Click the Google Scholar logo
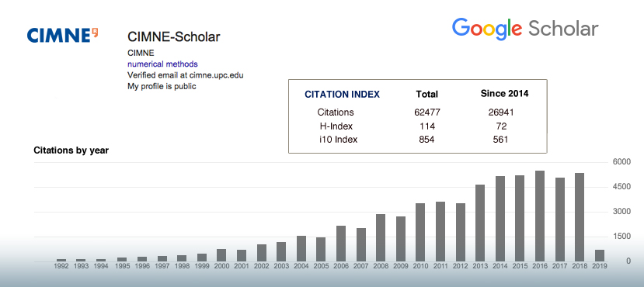 525,29
